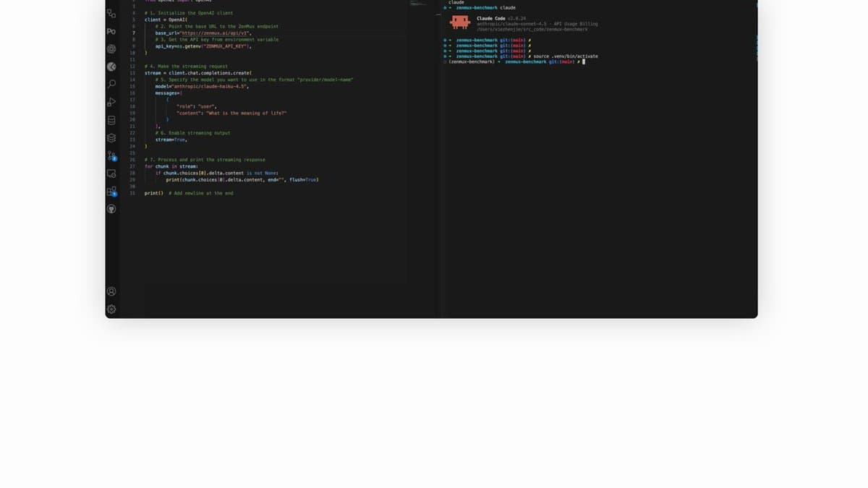Click the 'is not None' condition line

point(216,173)
